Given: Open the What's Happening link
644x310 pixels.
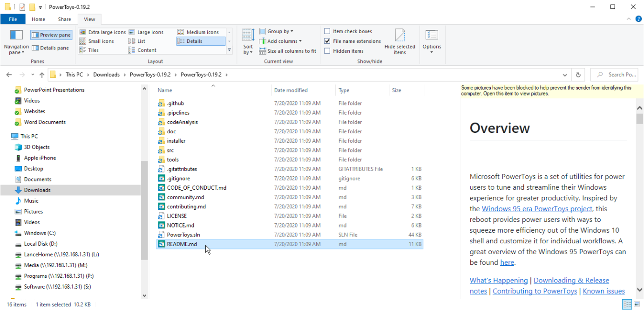Looking at the screenshot, I should pyautogui.click(x=499, y=280).
